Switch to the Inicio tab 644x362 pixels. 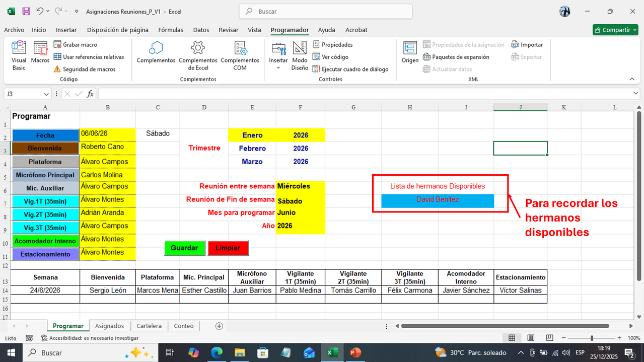click(39, 30)
